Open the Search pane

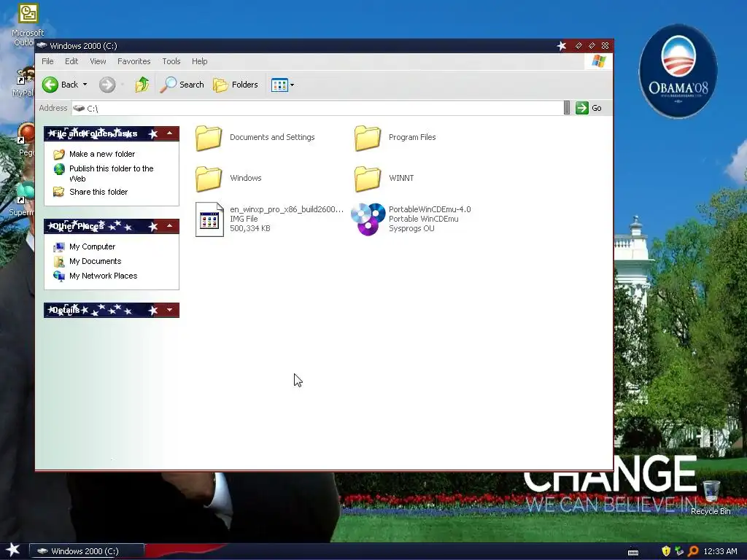[182, 85]
